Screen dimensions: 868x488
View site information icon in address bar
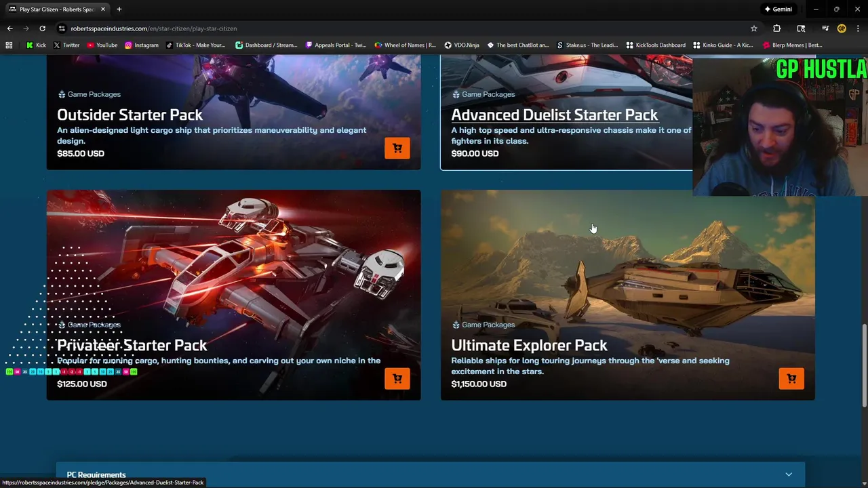click(x=62, y=28)
